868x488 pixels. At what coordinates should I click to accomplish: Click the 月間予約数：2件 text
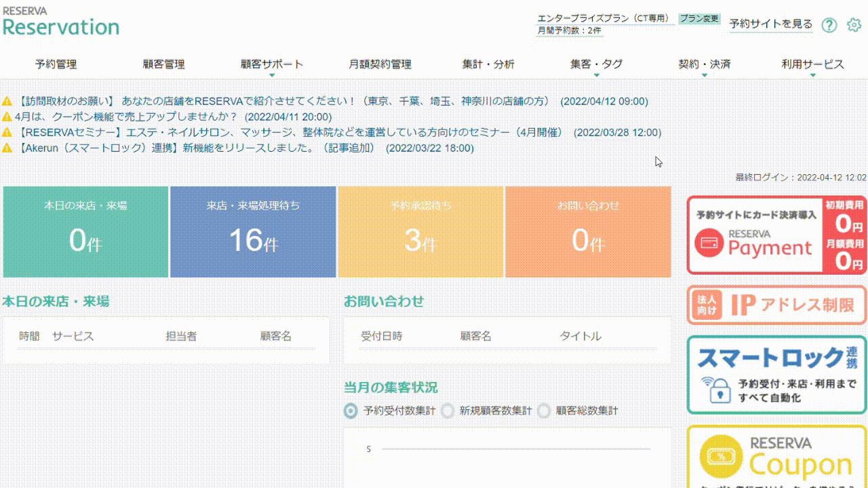[569, 31]
